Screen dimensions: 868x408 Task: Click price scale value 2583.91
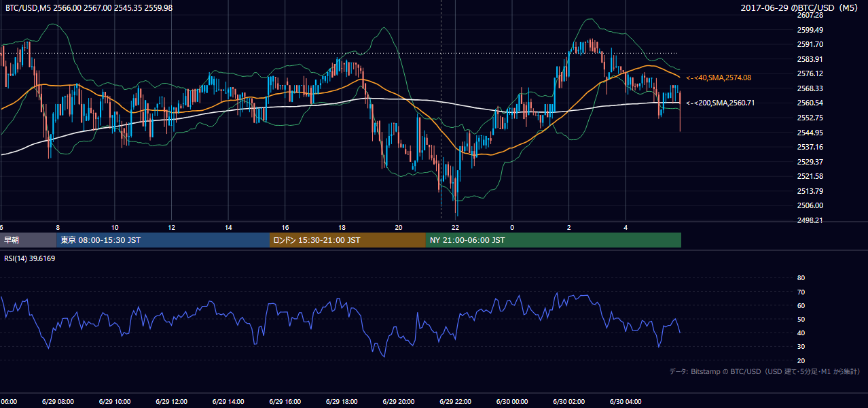click(810, 59)
